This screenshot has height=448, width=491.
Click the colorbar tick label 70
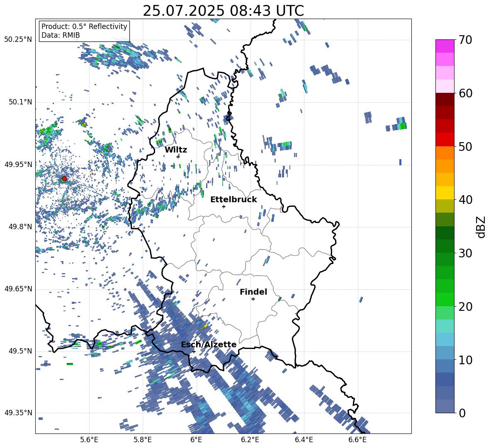[465, 40]
